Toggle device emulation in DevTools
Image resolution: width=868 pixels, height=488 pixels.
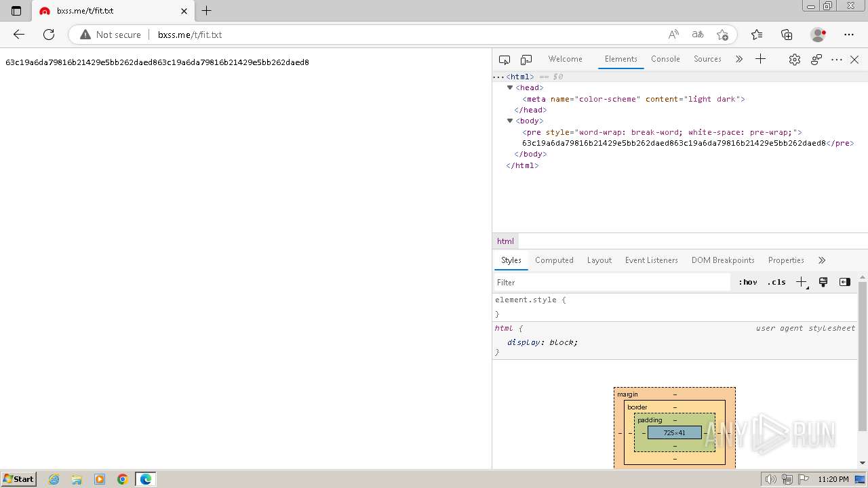tap(526, 60)
